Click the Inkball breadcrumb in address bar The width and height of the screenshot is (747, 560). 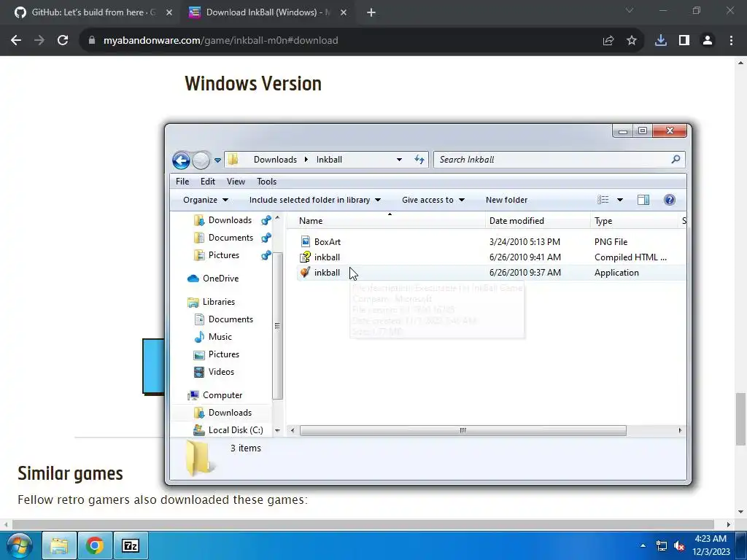point(329,160)
